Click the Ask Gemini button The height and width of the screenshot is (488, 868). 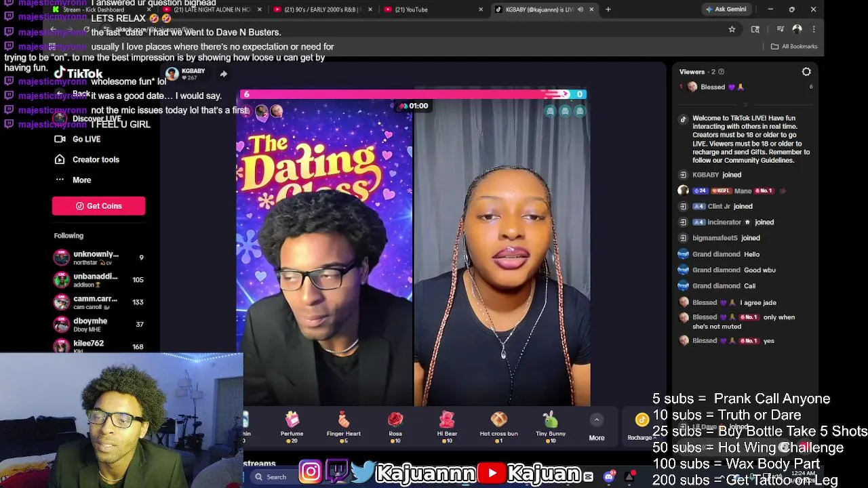point(726,9)
